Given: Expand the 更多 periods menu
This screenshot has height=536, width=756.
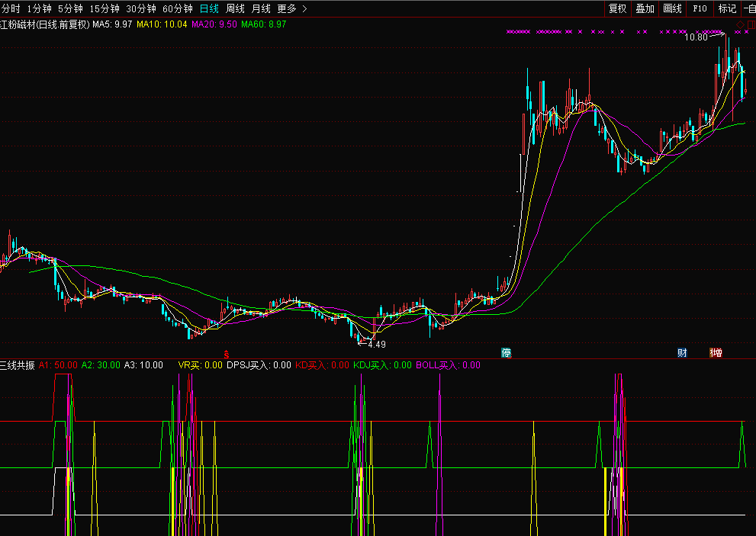Looking at the screenshot, I should coord(292,8).
